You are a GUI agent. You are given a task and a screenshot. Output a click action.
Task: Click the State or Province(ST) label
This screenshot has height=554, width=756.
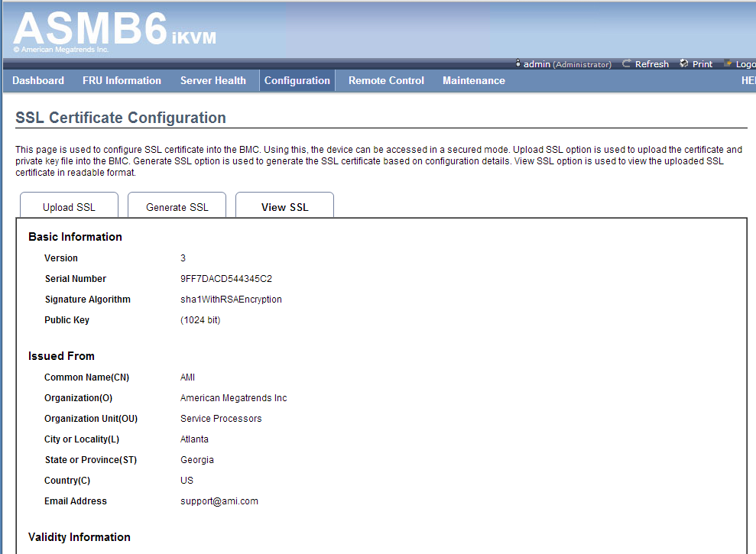click(x=91, y=460)
